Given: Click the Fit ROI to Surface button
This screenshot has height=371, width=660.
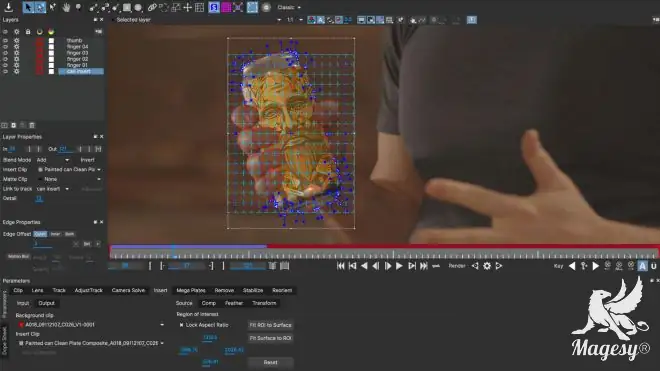Looking at the screenshot, I should coord(270,325).
